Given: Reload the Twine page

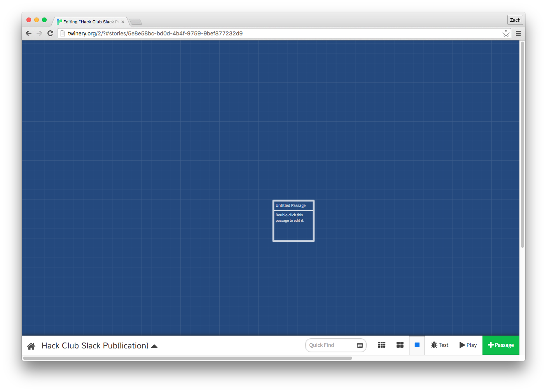Looking at the screenshot, I should pos(50,33).
